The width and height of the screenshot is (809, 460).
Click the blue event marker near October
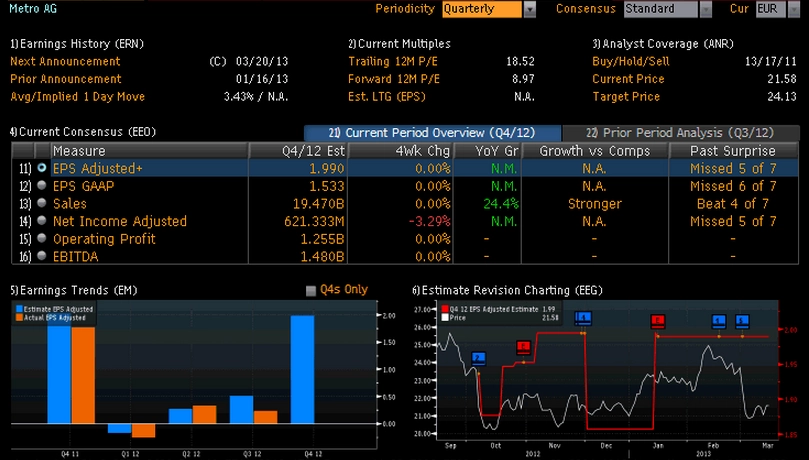point(478,358)
